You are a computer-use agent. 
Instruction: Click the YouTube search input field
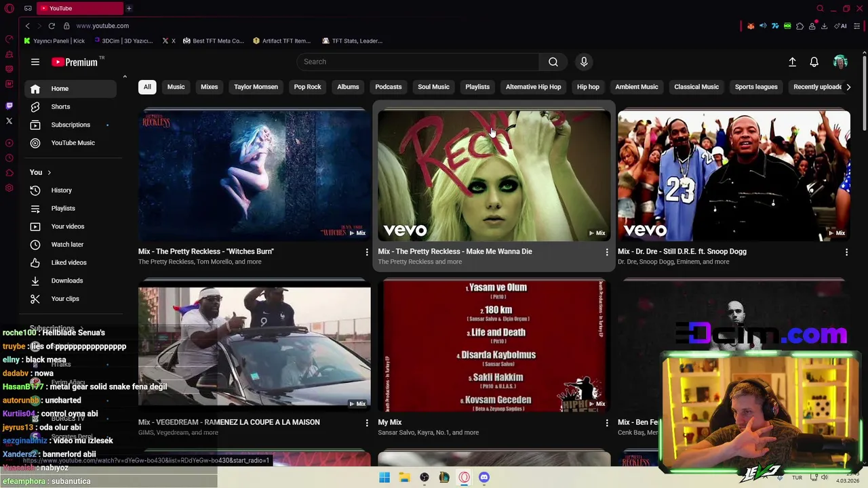(x=418, y=62)
